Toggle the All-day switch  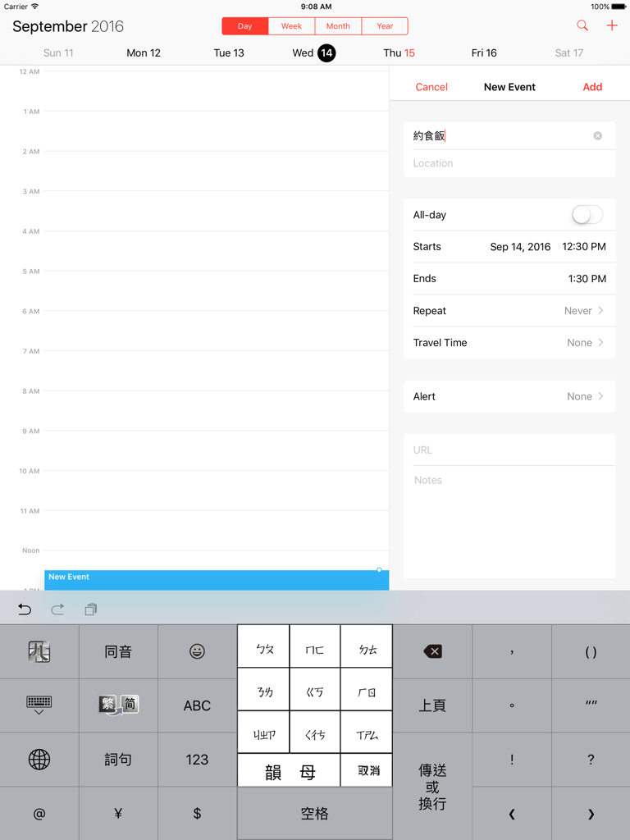pyautogui.click(x=587, y=215)
